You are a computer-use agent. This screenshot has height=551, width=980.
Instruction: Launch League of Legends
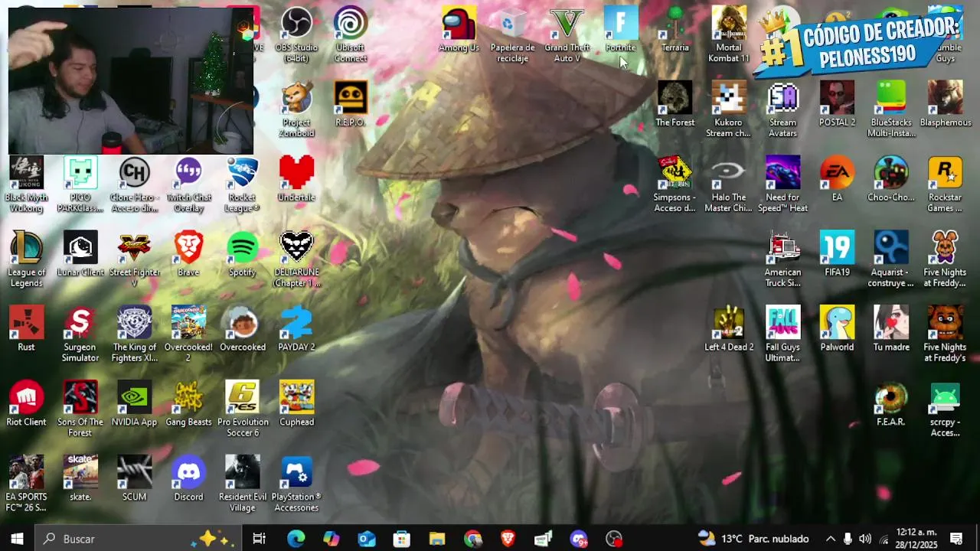(x=26, y=260)
